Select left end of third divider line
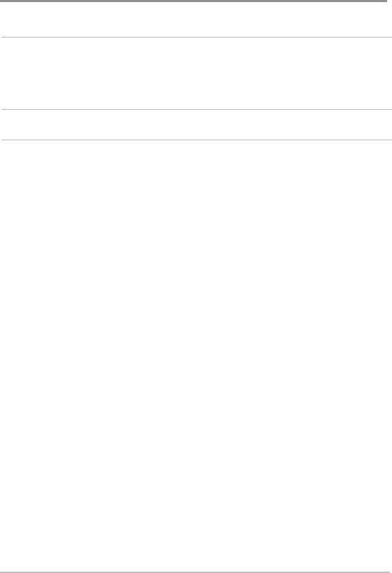 3,140
